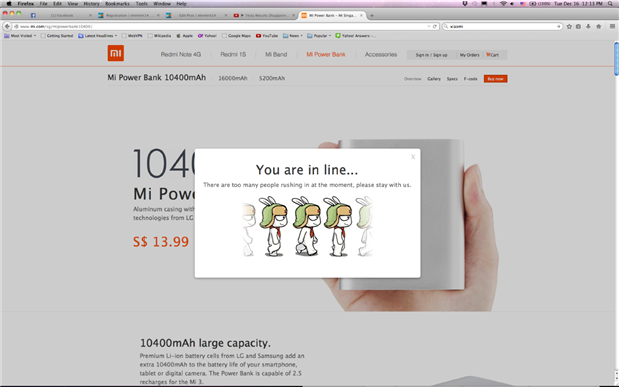Open the File menu

(x=43, y=4)
